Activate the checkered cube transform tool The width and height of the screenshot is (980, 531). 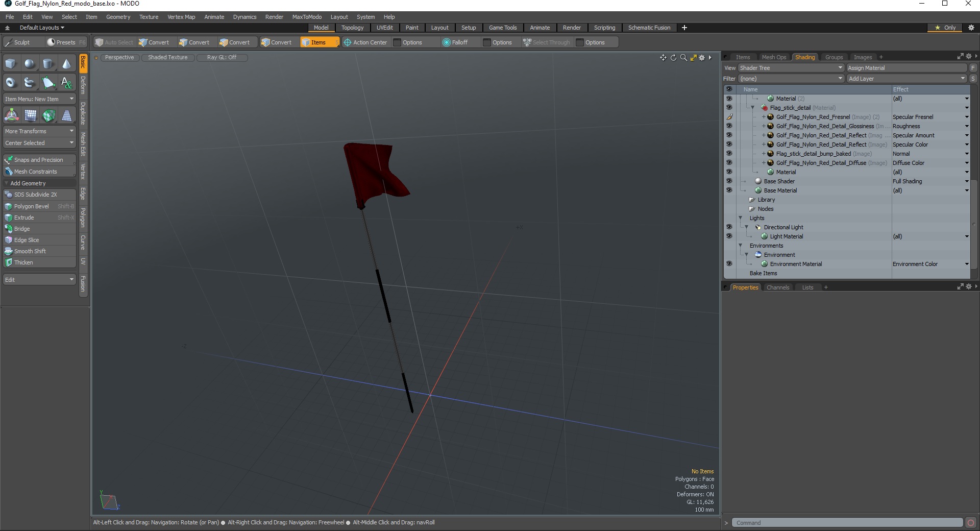coord(48,116)
